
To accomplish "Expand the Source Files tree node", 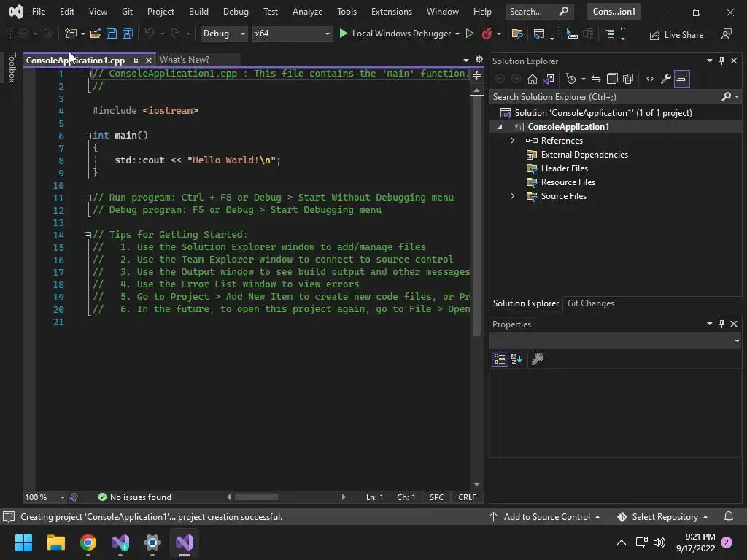I will [512, 195].
